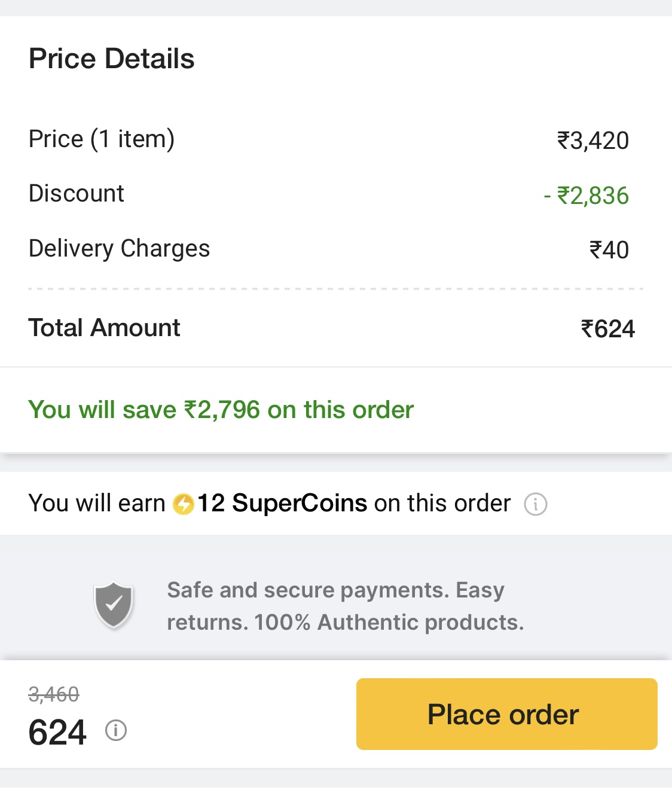Click the Total Amount label
The width and height of the screenshot is (672, 796).
pos(105,328)
